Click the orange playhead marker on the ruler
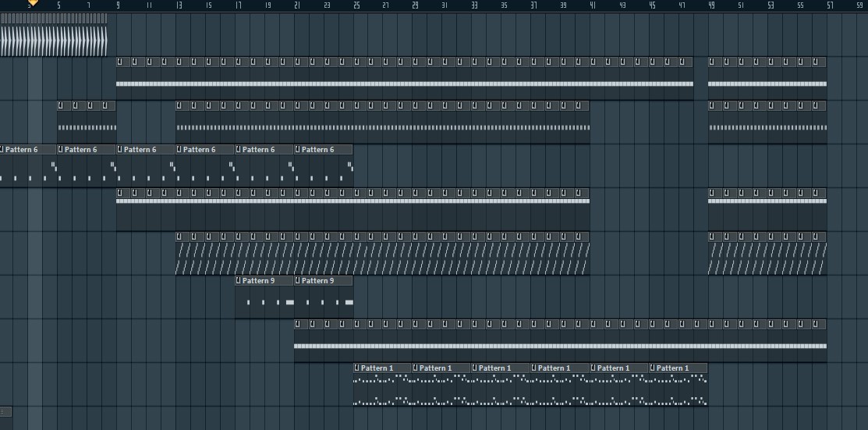Screen dimensions: 868x430 (33, 3)
